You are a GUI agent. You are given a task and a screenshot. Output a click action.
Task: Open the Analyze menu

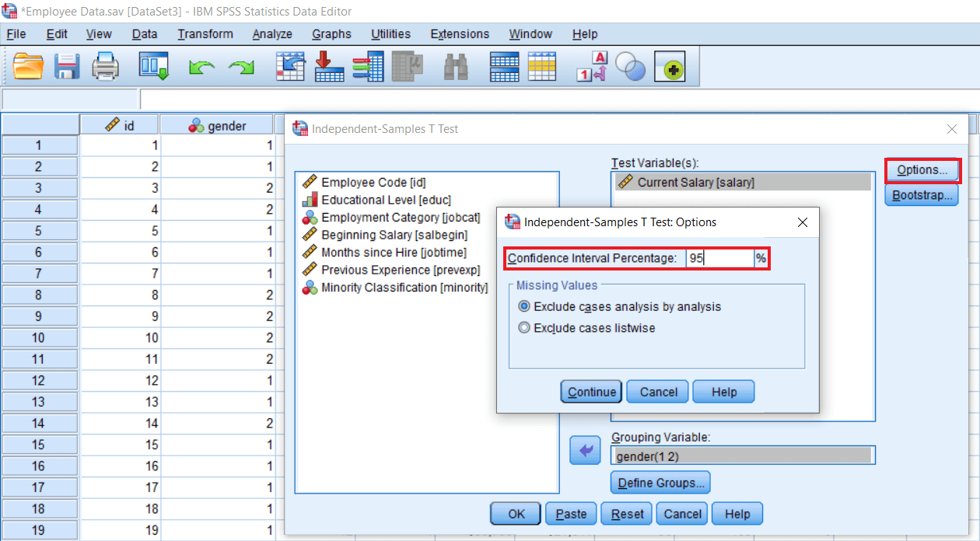tap(272, 34)
